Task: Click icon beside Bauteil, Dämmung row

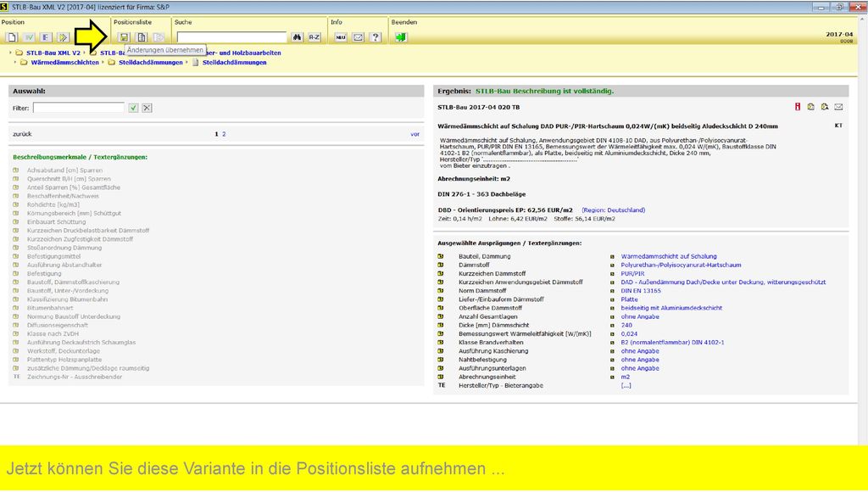Action: point(441,256)
